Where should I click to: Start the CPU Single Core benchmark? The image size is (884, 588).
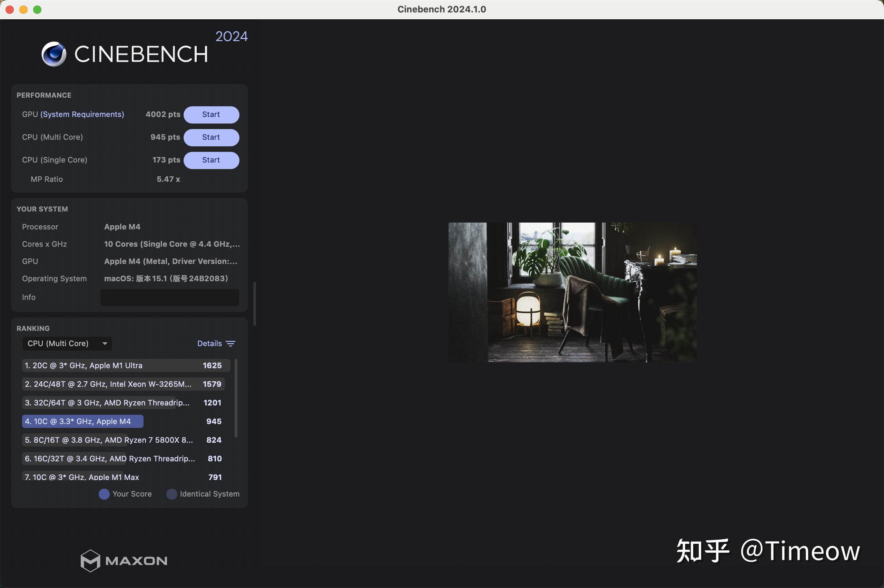pyautogui.click(x=211, y=160)
